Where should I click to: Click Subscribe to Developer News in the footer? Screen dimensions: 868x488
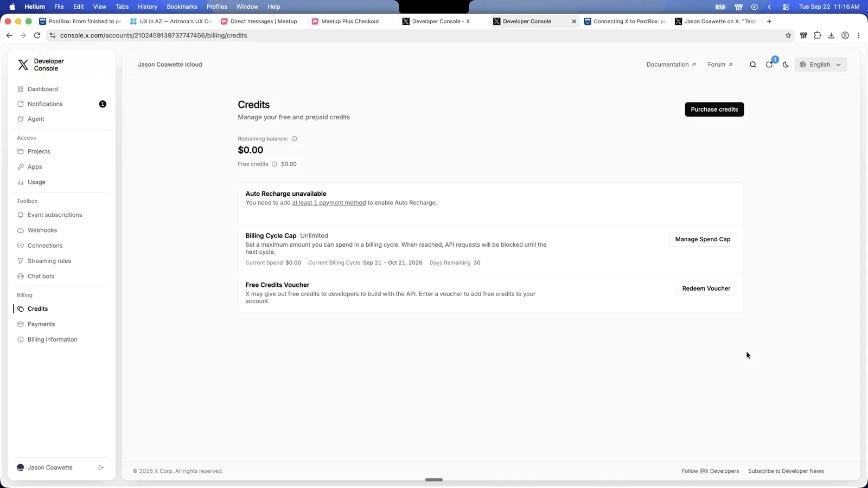[x=786, y=471]
